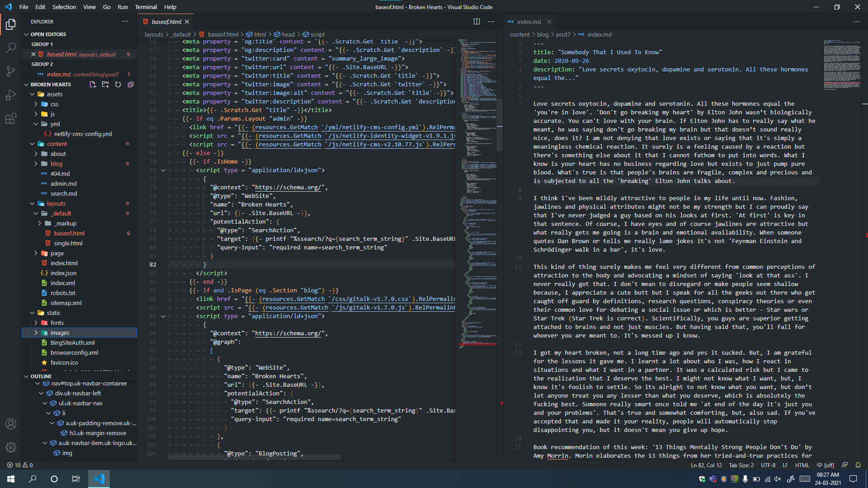Fold the script block at line 88
Image resolution: width=868 pixels, height=488 pixels.
pos(163,316)
